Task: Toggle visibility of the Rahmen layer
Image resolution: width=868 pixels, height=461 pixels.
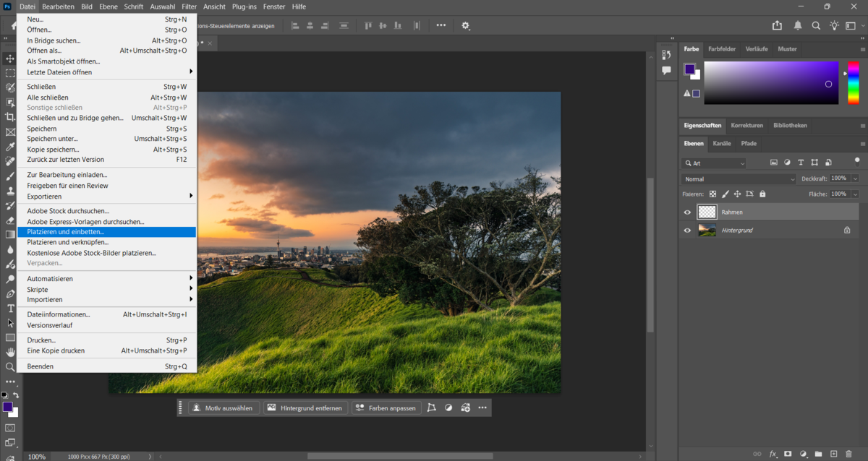Action: coord(686,212)
